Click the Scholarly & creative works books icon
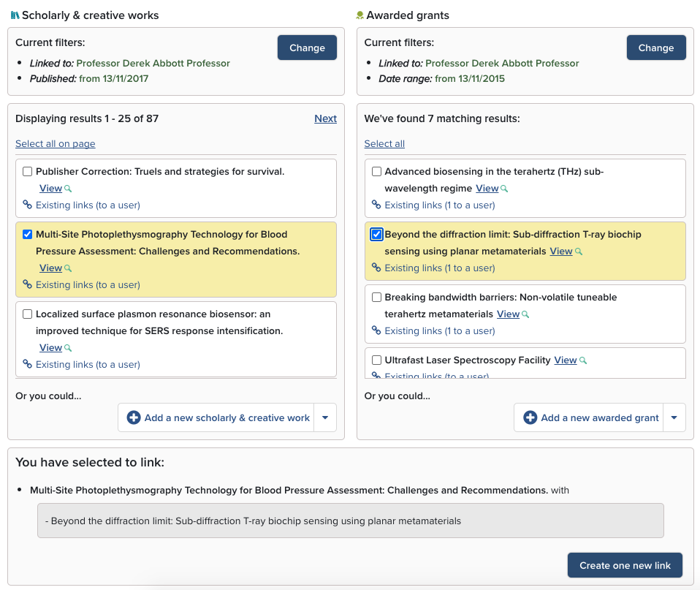The image size is (700, 590). point(15,15)
